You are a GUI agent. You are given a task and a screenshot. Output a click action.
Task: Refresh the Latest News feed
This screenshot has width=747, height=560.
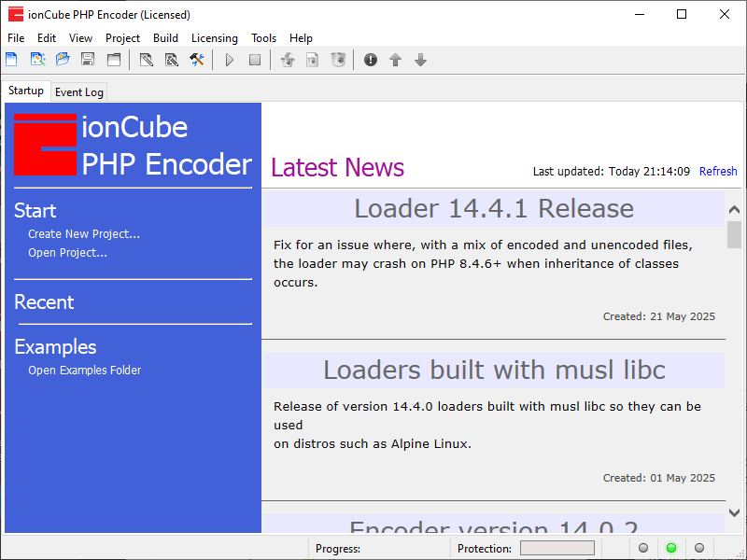click(718, 172)
